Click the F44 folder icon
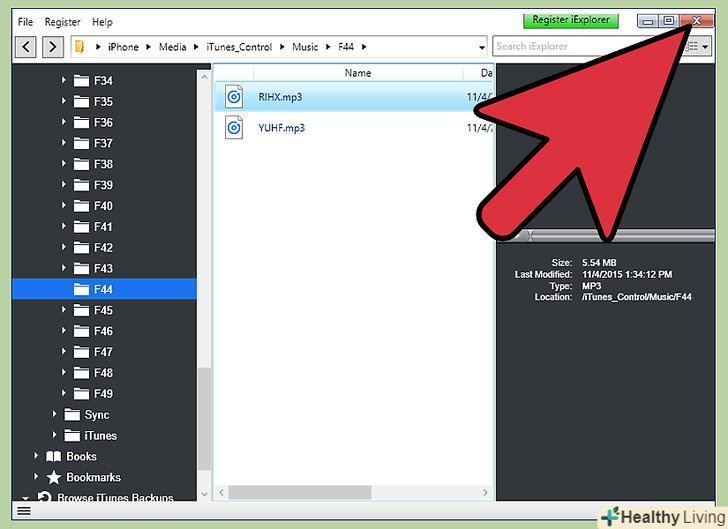The image size is (728, 529). click(81, 290)
